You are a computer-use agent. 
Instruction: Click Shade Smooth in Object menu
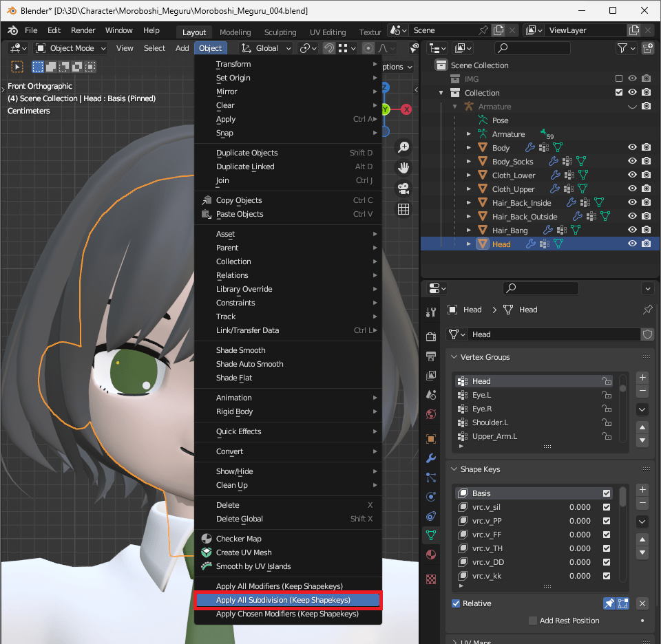(x=241, y=350)
